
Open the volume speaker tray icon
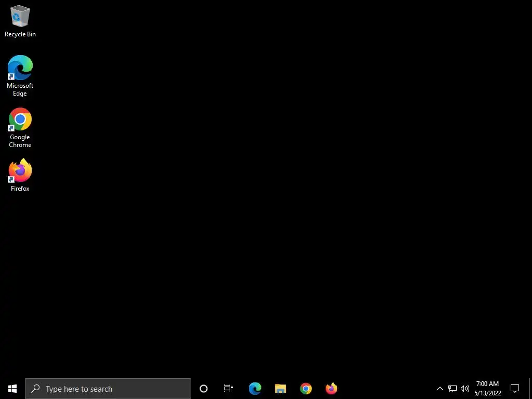pos(465,389)
